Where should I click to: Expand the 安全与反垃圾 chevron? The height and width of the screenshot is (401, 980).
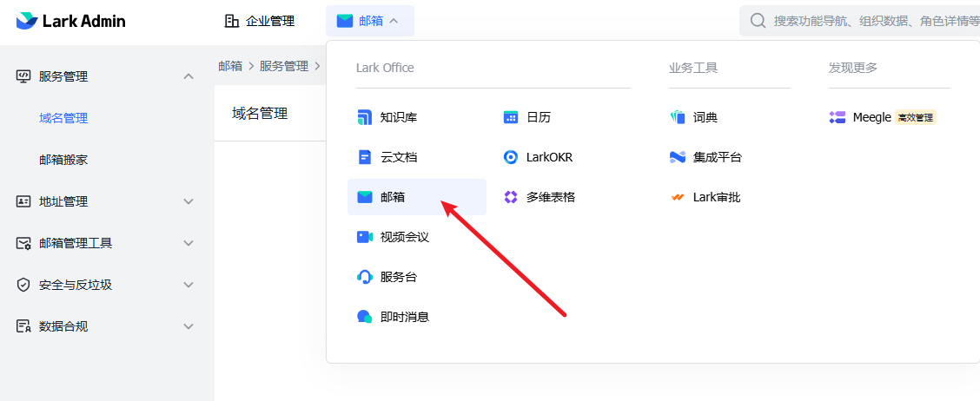coord(189,285)
